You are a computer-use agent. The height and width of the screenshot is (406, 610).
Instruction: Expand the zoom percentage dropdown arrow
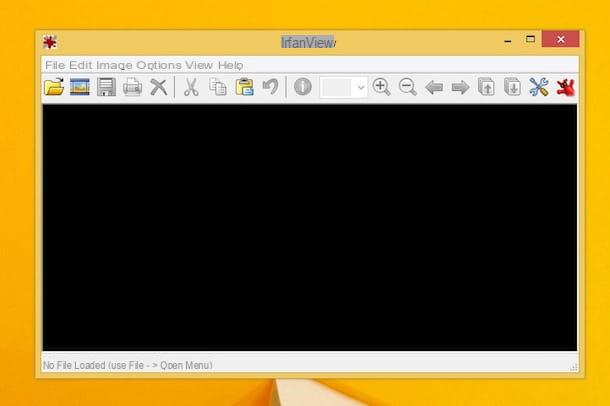point(361,88)
